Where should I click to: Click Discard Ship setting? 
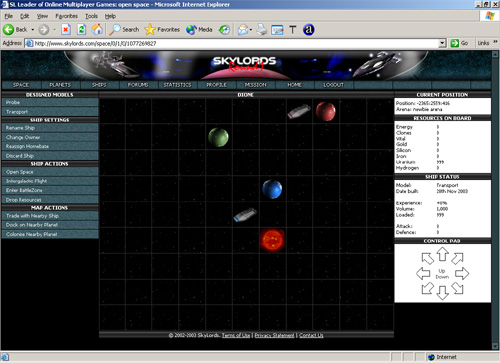50,156
